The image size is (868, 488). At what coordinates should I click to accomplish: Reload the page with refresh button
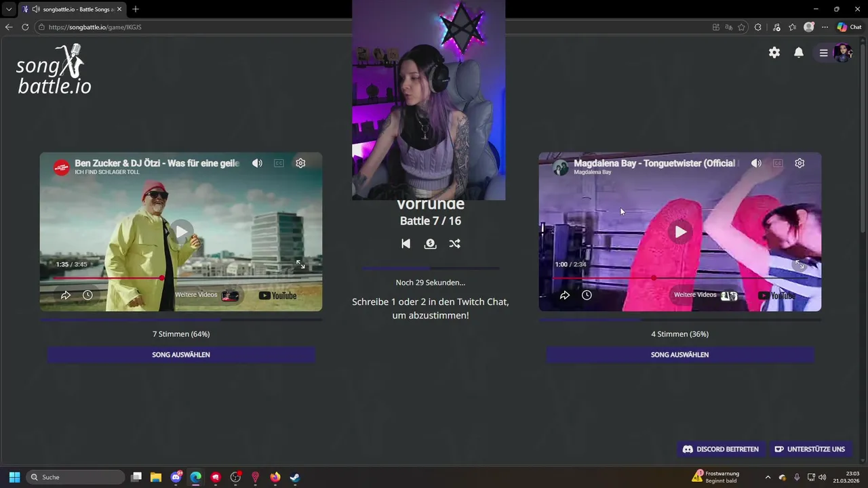pos(25,27)
